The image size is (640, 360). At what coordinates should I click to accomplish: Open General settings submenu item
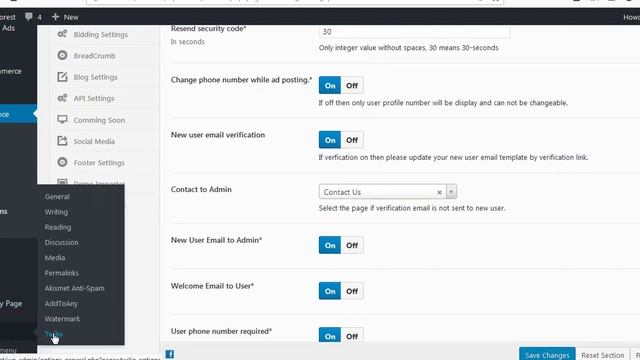coord(57,196)
